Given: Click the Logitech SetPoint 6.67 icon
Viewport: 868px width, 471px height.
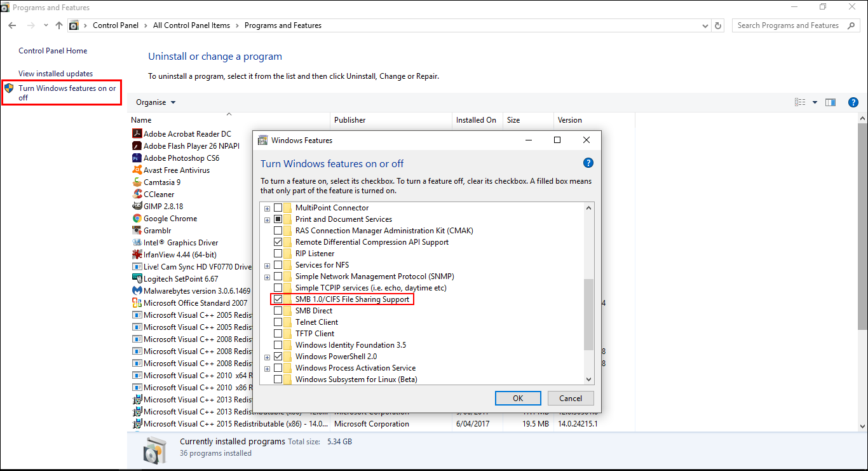Looking at the screenshot, I should 137,279.
